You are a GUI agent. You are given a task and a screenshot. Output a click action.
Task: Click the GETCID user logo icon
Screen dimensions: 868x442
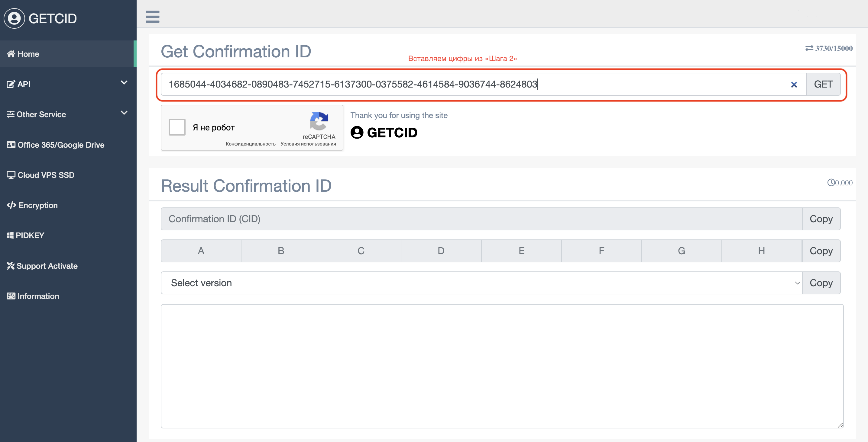tap(14, 18)
